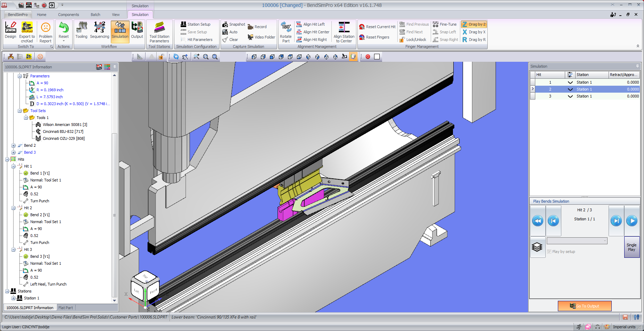
Task: Click the Go To Output button
Action: click(x=585, y=306)
